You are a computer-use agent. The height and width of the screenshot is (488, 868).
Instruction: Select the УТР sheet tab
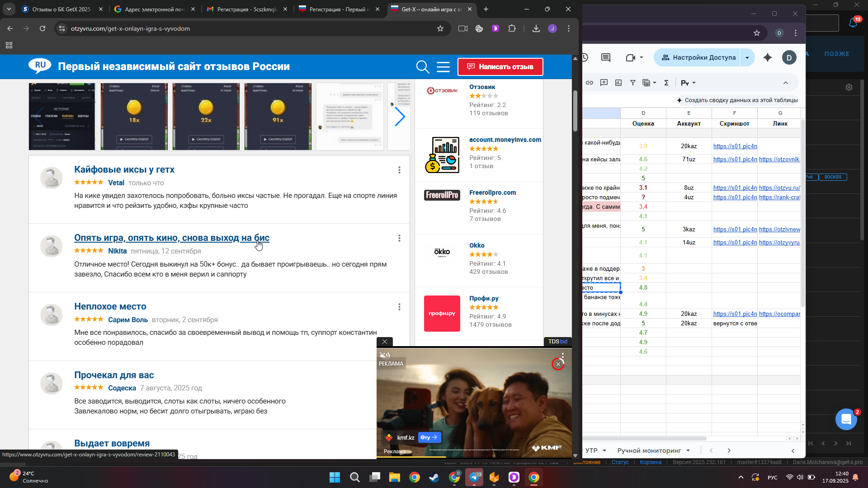591,450
